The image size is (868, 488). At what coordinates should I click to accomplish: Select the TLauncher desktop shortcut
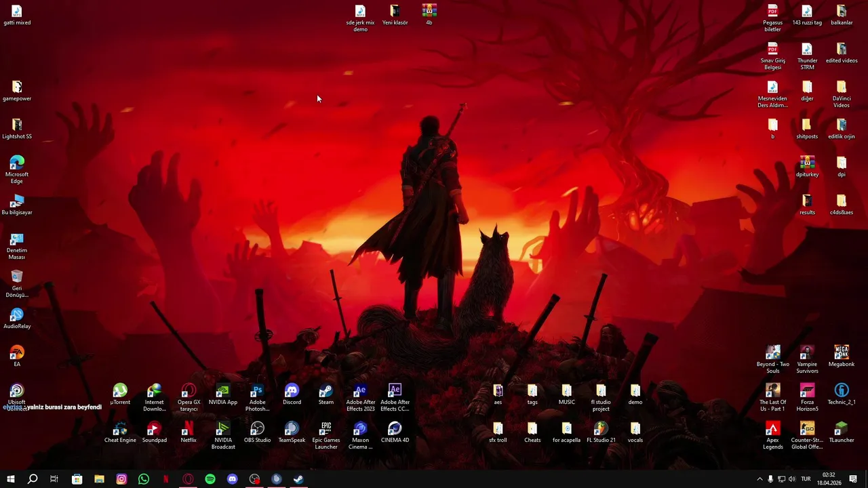pos(842,432)
